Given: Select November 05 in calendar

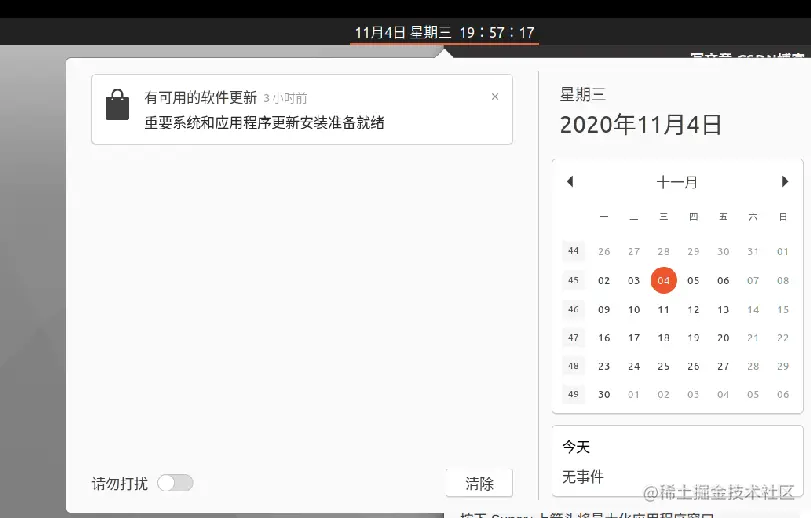Looking at the screenshot, I should 693,280.
